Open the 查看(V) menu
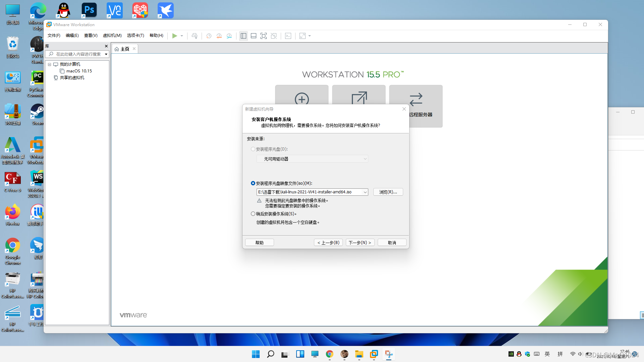The height and width of the screenshot is (362, 644). pyautogui.click(x=91, y=36)
